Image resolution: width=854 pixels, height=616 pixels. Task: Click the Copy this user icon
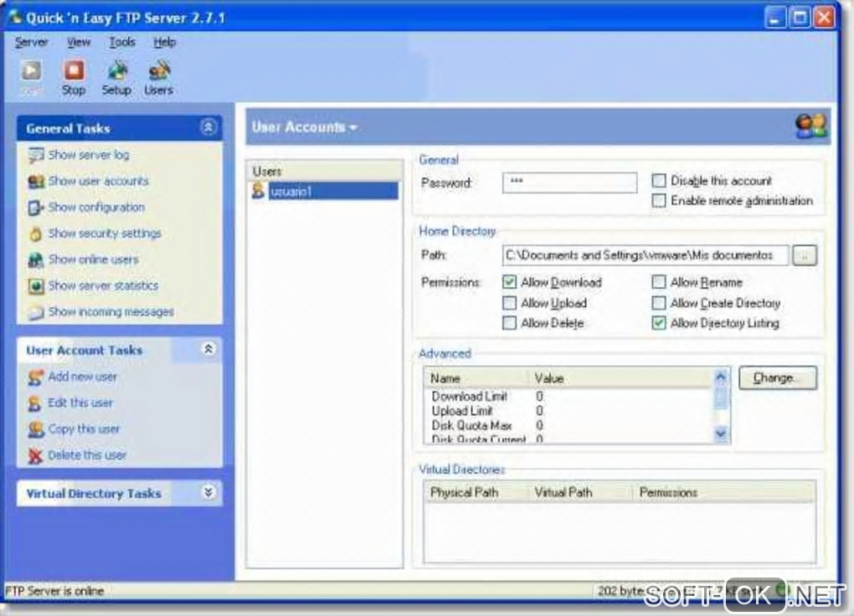click(36, 429)
